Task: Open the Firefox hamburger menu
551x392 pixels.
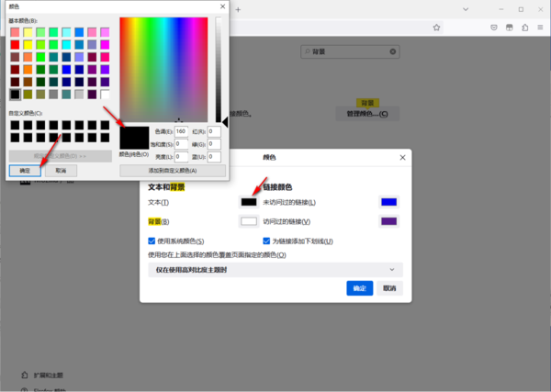Action: click(538, 28)
